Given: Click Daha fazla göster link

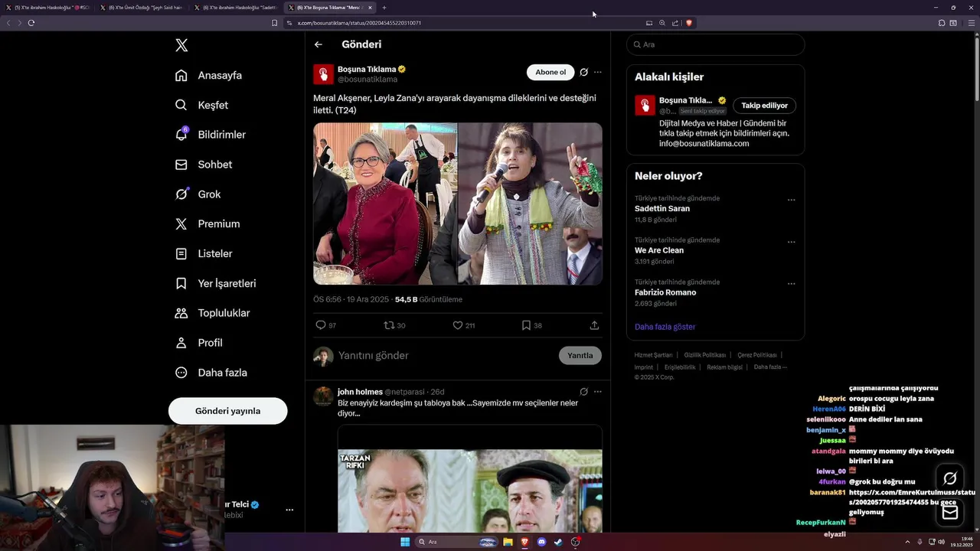Looking at the screenshot, I should (665, 327).
